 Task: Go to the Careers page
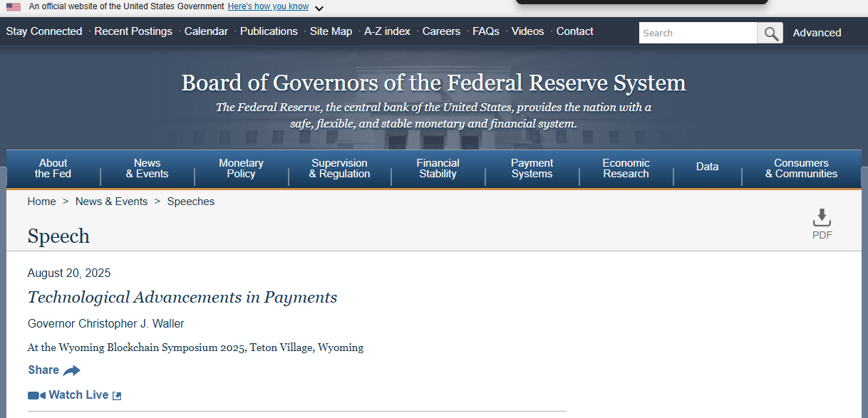(441, 31)
